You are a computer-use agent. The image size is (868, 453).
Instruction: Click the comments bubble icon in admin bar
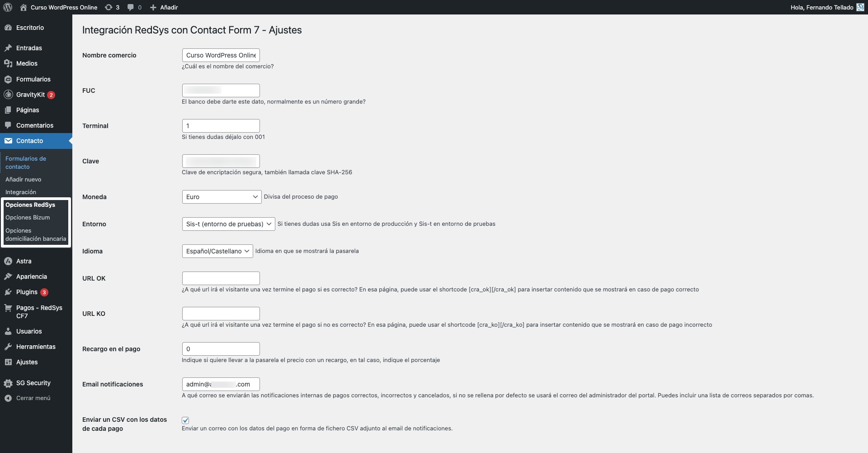131,7
